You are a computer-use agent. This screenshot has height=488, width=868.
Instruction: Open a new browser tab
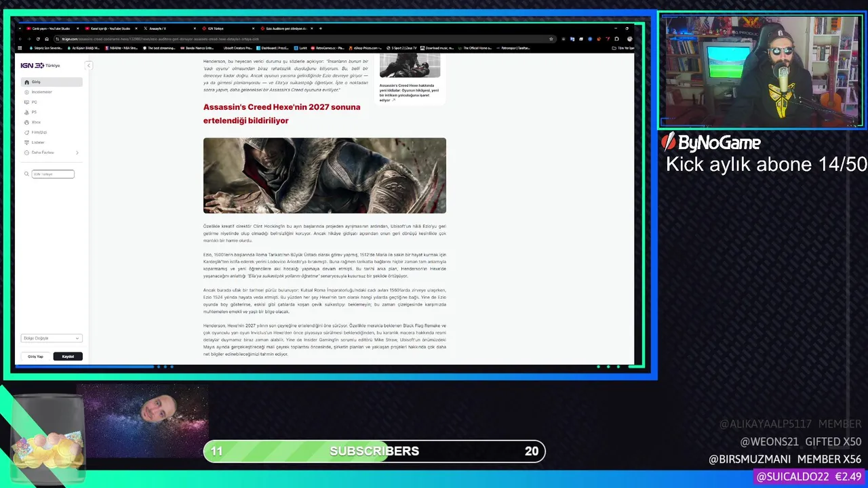[320, 28]
